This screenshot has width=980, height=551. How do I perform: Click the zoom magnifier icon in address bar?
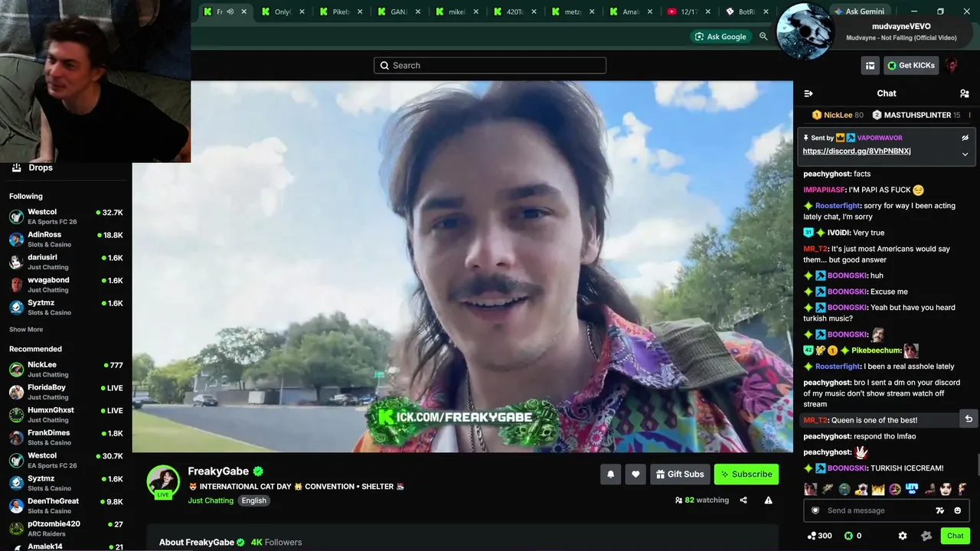(x=763, y=37)
